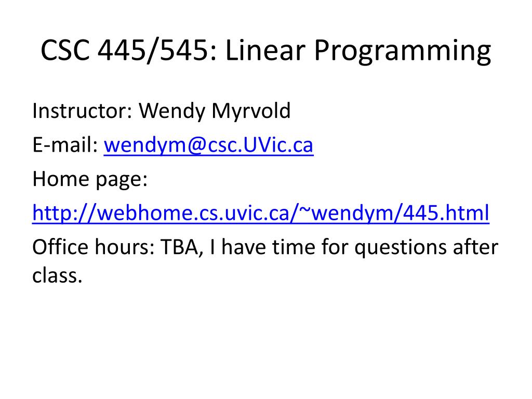Open the webhome.cs.uvic.ca course homepage link
532x399 pixels.
click(261, 213)
